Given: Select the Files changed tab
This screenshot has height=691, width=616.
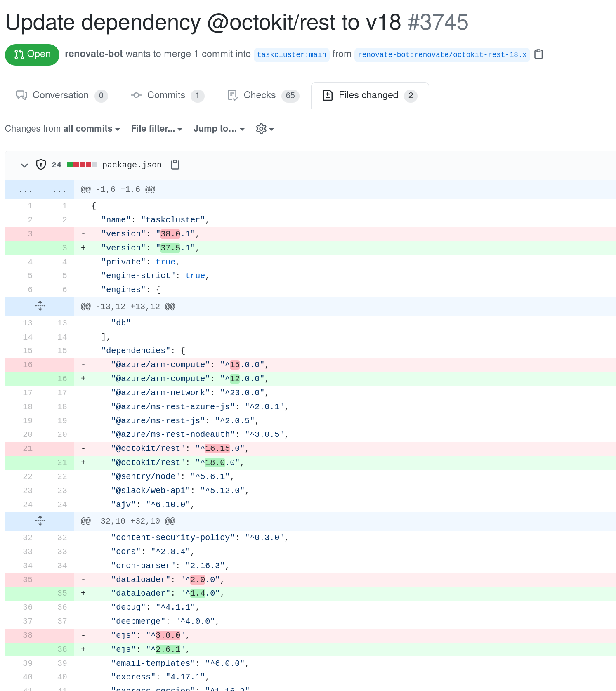Looking at the screenshot, I should pyautogui.click(x=370, y=95).
